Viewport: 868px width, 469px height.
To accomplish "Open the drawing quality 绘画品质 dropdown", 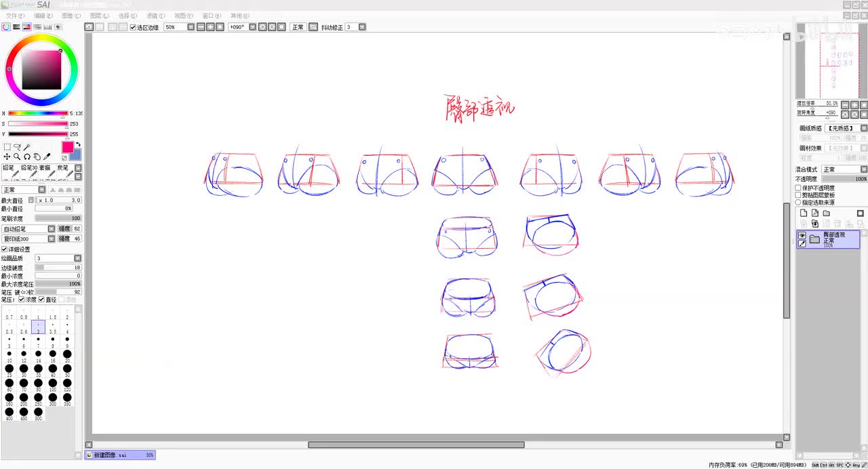I will coord(77,258).
